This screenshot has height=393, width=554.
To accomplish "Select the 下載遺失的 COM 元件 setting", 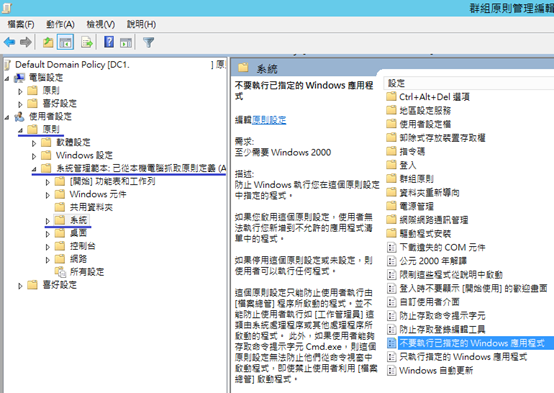I will click(x=442, y=247).
